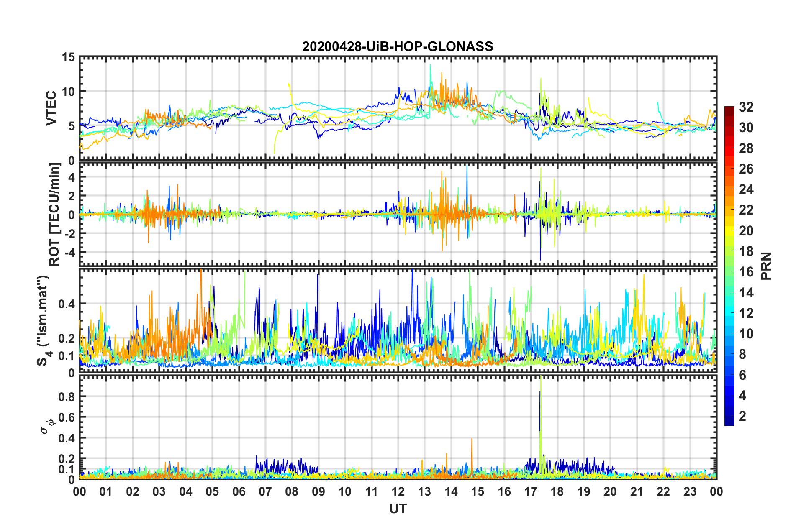
Task: Click the 32 tick label on PRN colorbar
Action: click(746, 107)
